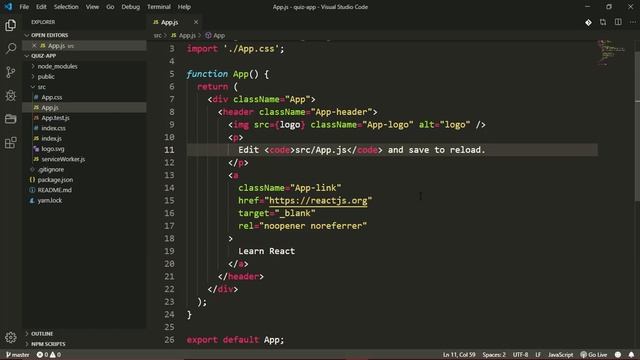Change end of line sequence LF
This screenshot has width=640, height=360.
click(x=538, y=355)
